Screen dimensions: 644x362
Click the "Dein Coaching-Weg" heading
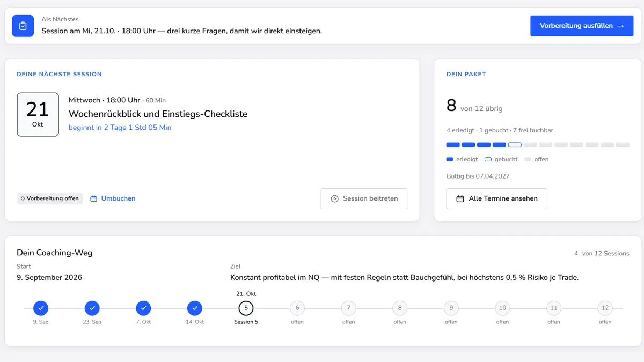(55, 253)
